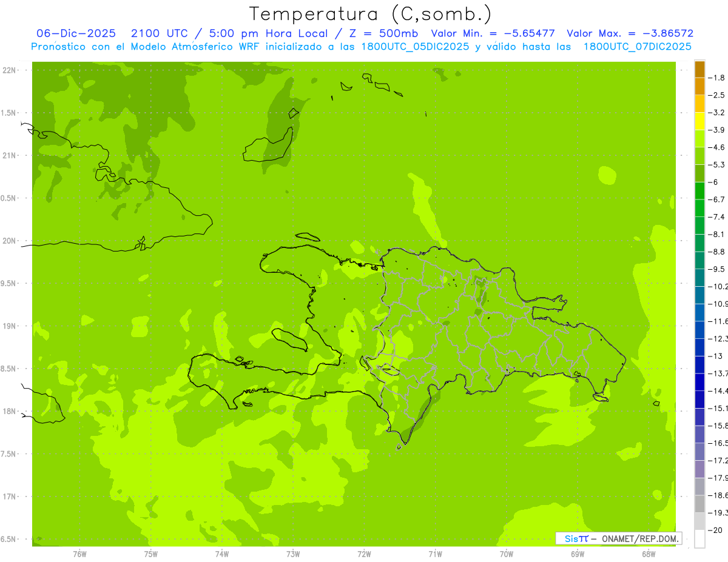Click the "69W" longitude label

[x=578, y=554]
